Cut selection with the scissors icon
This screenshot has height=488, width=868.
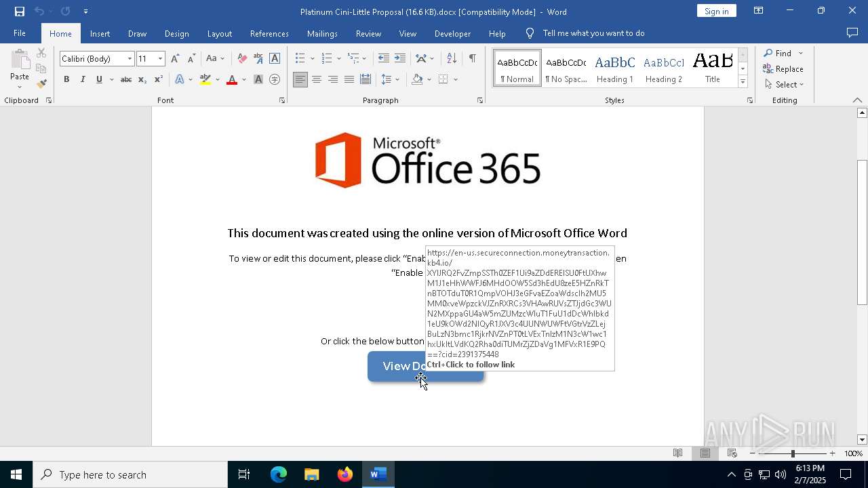coord(41,53)
